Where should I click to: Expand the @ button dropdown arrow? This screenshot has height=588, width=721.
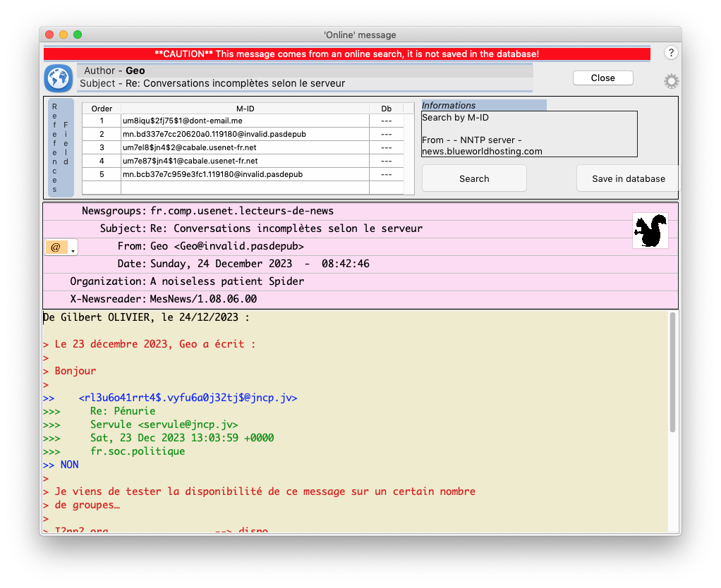[x=73, y=249]
